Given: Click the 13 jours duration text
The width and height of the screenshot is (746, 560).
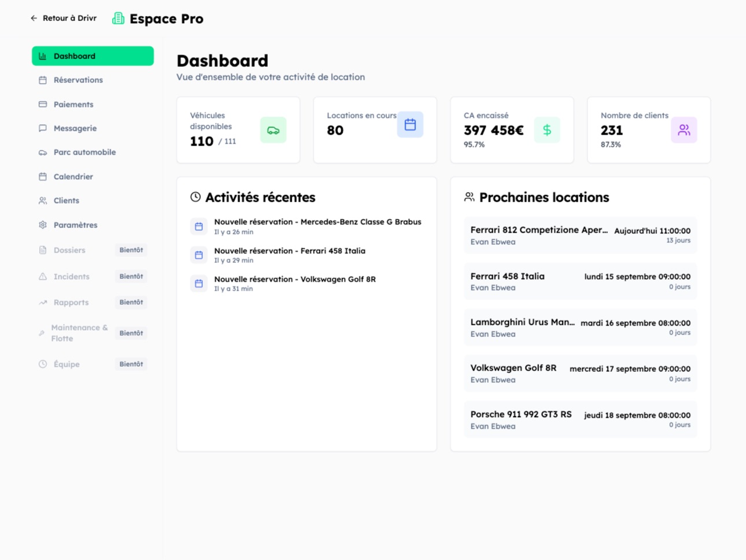Looking at the screenshot, I should [678, 241].
